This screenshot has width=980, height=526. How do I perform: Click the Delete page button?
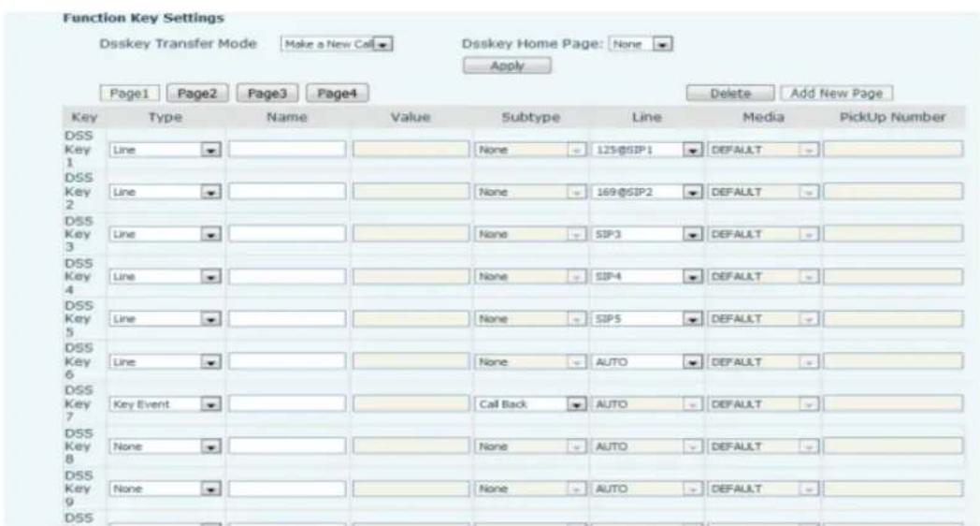(730, 94)
